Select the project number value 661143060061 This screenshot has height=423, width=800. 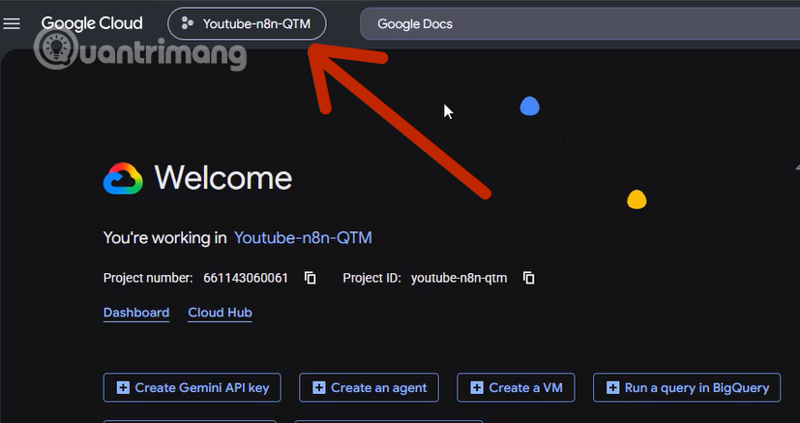pos(246,278)
